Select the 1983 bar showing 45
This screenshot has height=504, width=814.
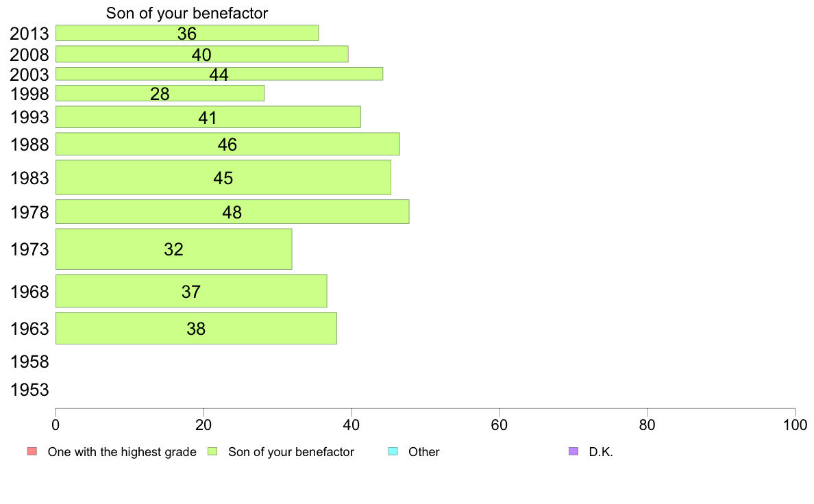tap(223, 177)
